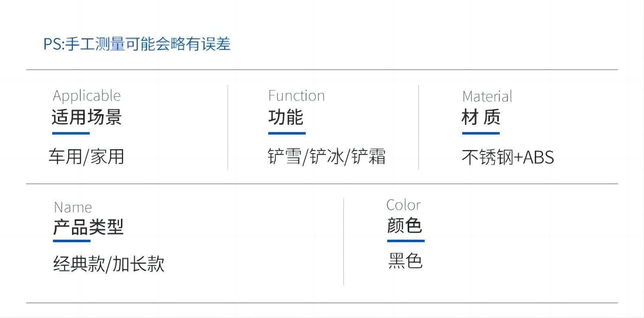Click the 'Name' English label

point(73,208)
